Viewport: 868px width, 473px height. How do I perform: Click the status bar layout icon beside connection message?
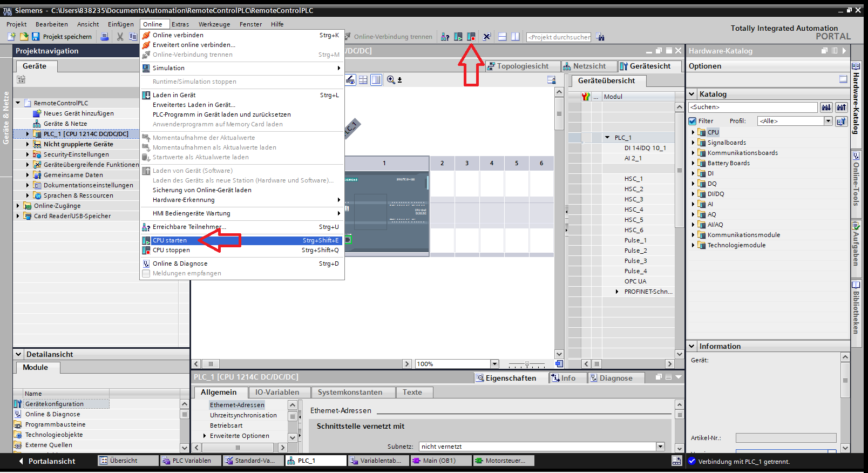click(x=676, y=461)
